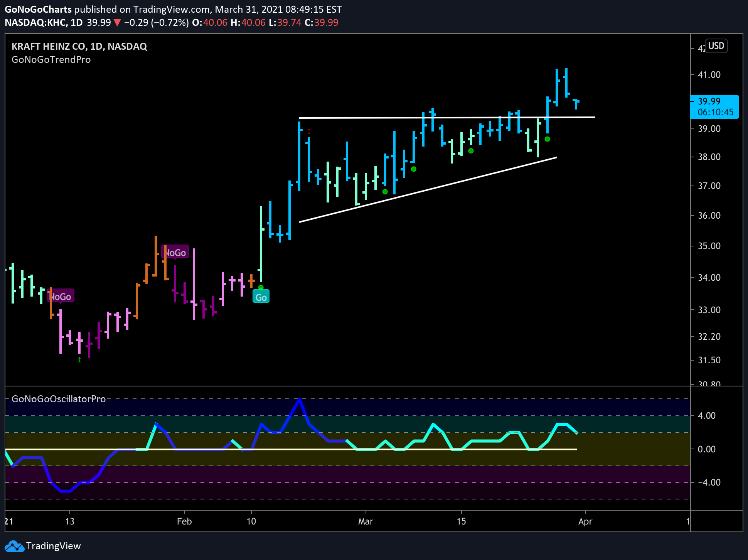Image resolution: width=748 pixels, height=560 pixels.
Task: Click the GoNoGoCharts author name
Action: pyautogui.click(x=38, y=9)
